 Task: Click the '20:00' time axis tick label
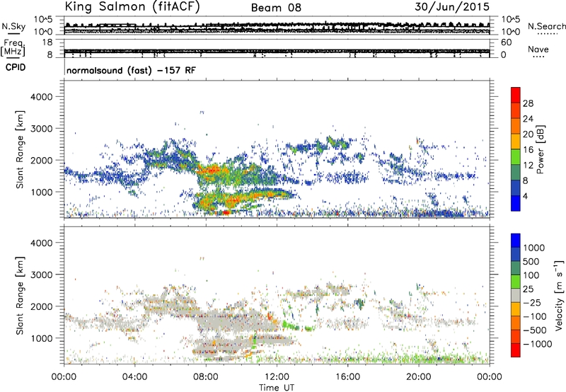418,377
